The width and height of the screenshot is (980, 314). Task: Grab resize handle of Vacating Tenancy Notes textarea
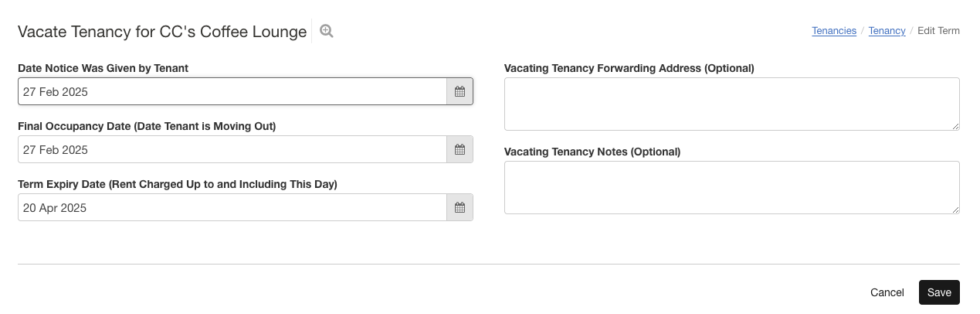955,210
